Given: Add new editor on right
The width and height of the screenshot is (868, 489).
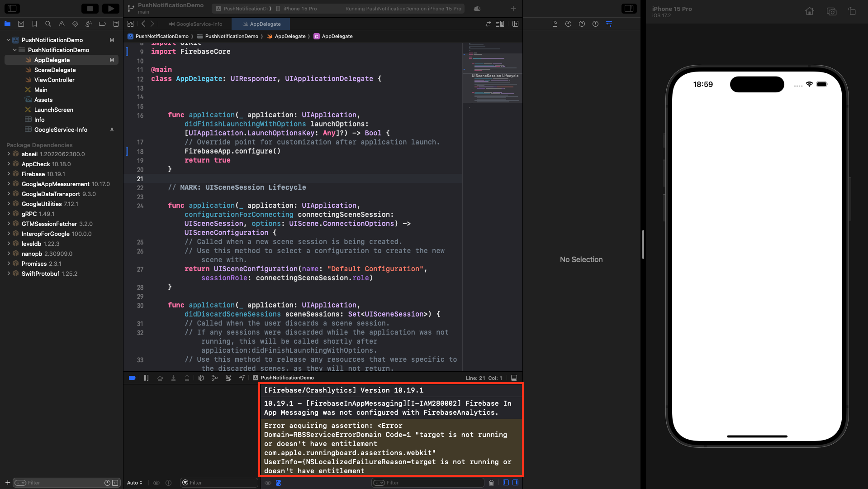Looking at the screenshot, I should (x=515, y=24).
